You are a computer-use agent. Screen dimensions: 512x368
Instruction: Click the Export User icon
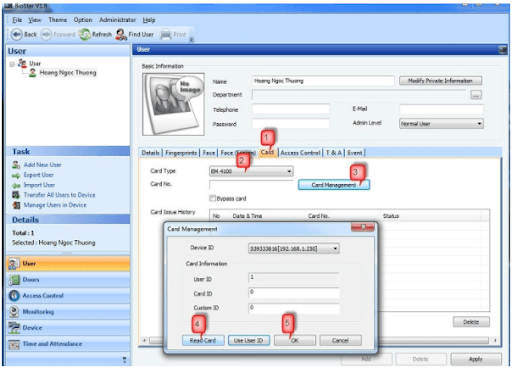point(16,175)
